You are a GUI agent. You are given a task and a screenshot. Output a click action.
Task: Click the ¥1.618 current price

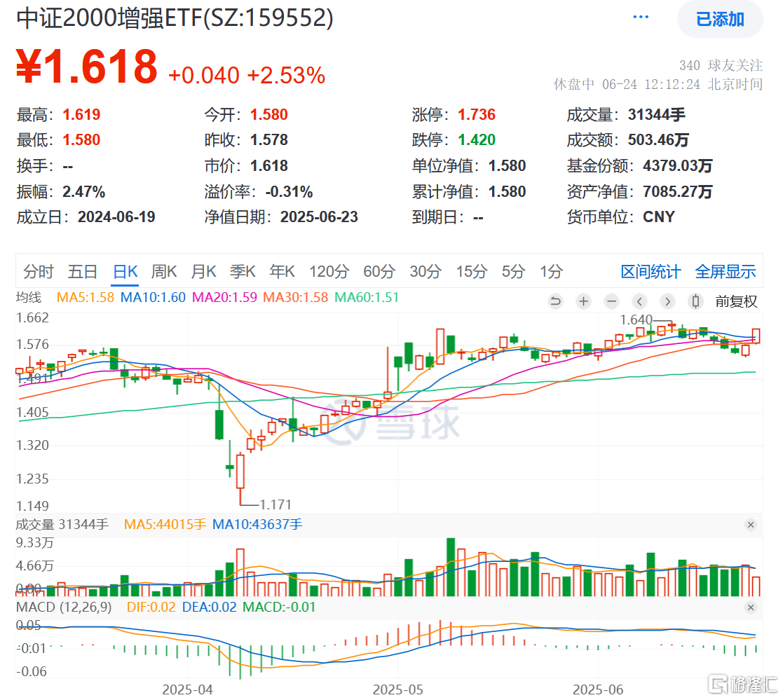[87, 67]
